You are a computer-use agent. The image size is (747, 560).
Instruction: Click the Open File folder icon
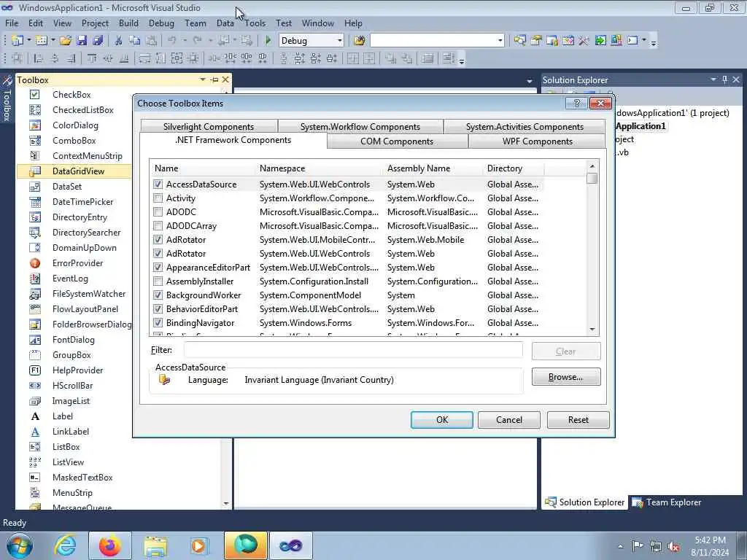tap(66, 41)
